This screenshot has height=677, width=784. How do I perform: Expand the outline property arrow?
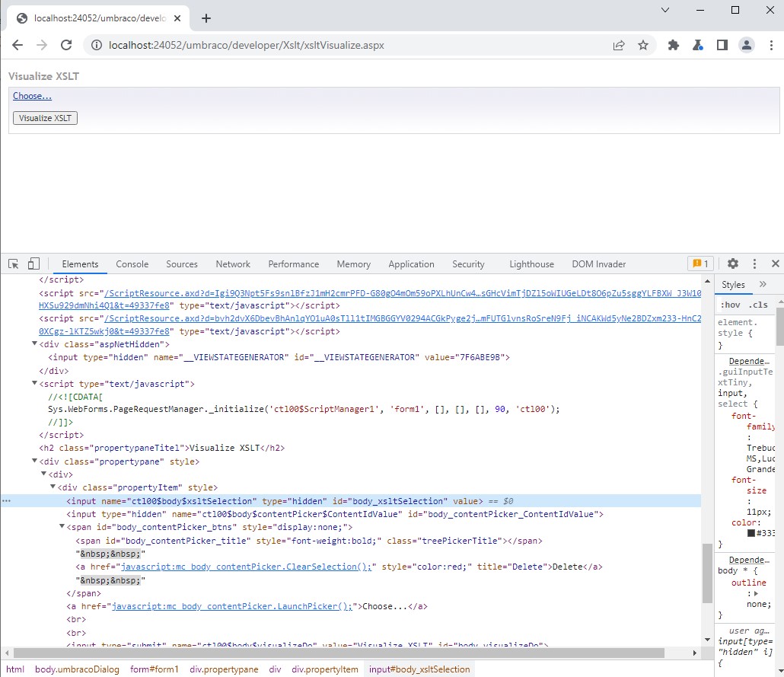(x=756, y=593)
